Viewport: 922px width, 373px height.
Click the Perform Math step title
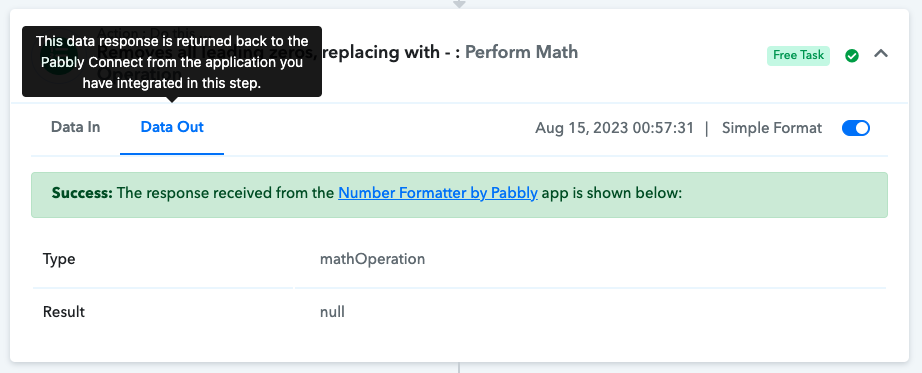tap(522, 52)
